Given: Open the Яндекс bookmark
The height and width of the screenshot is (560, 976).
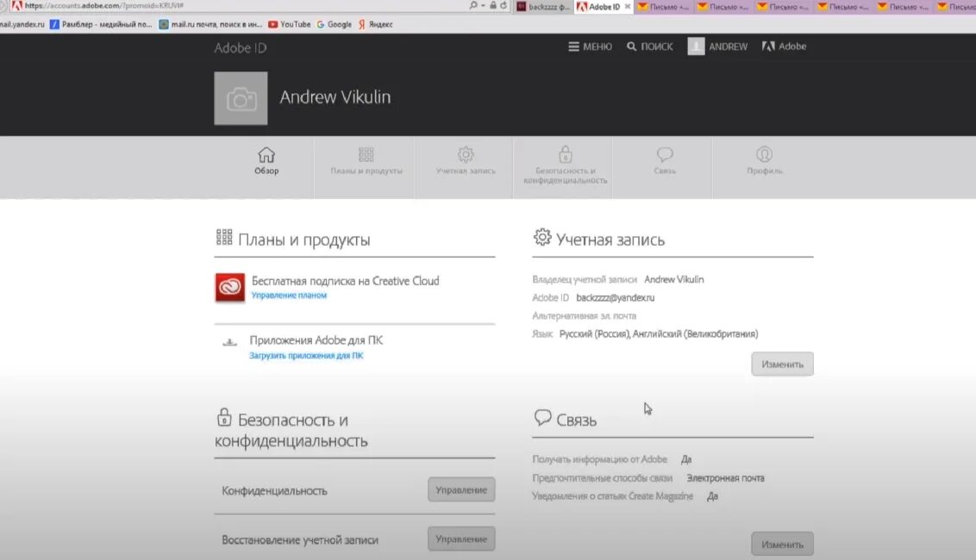Looking at the screenshot, I should (x=375, y=24).
